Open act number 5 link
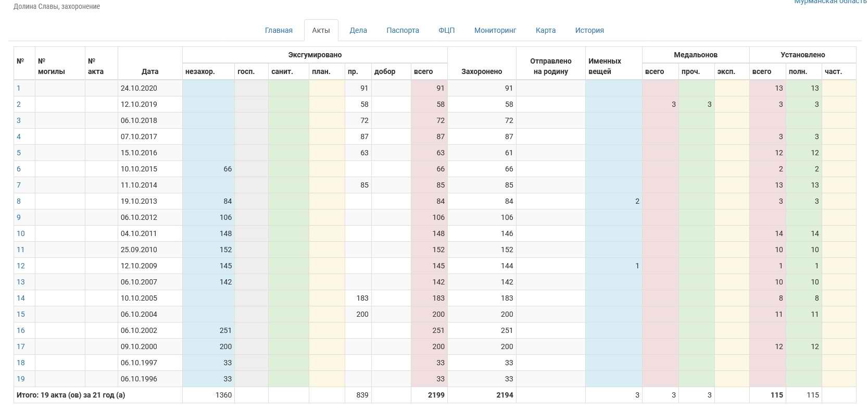 coord(19,153)
